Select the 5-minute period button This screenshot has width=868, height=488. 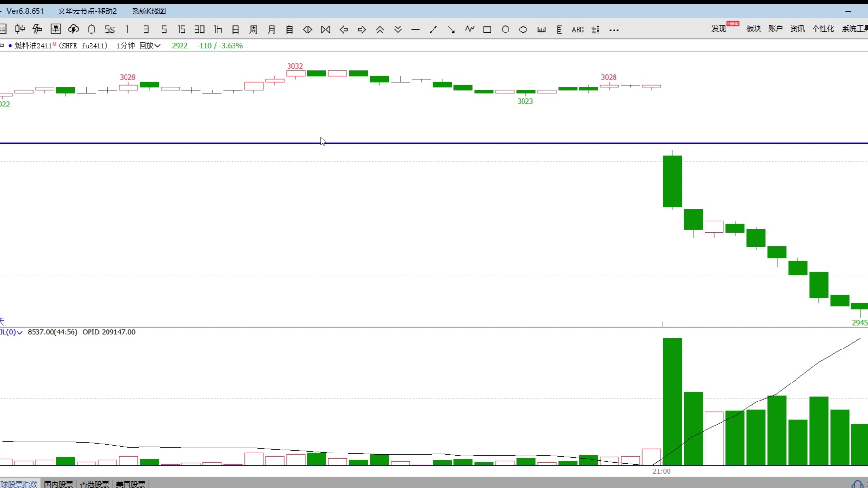point(164,29)
